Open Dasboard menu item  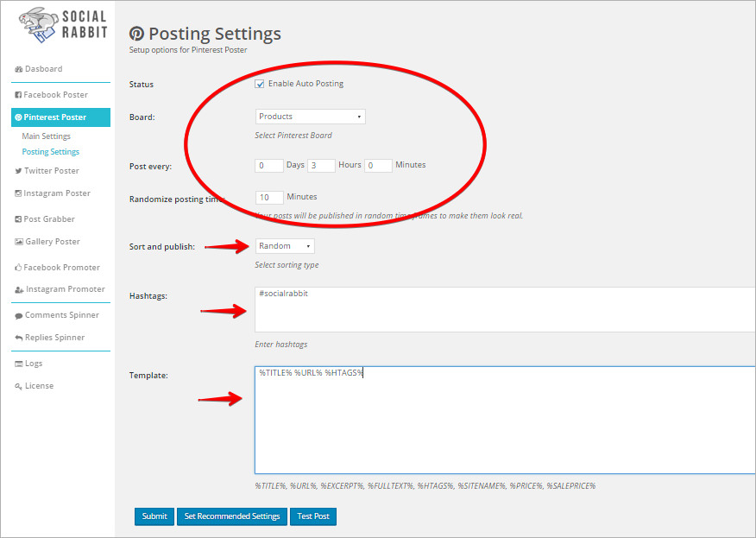coord(43,69)
